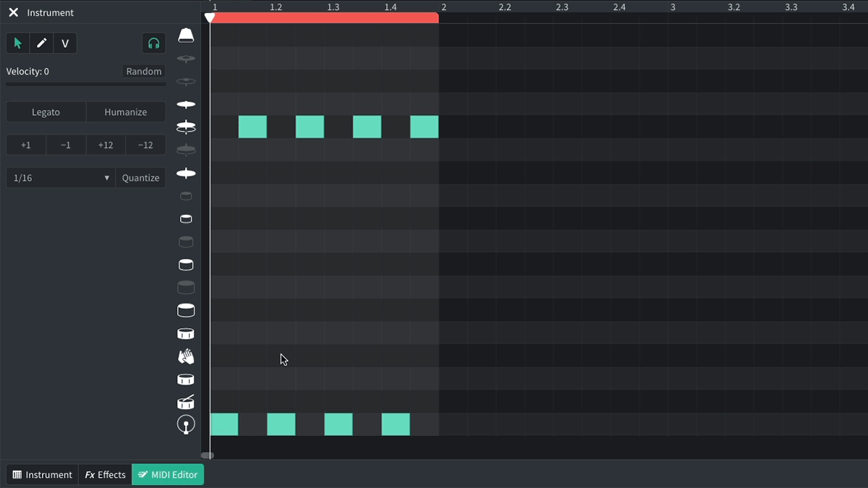
Task: Click the clap drum lane icon
Action: pos(186,356)
